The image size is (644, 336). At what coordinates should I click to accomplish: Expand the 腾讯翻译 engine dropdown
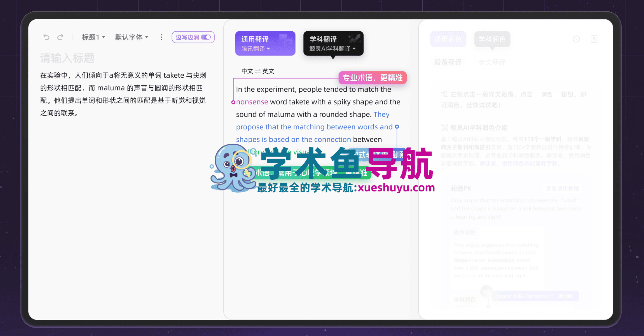point(256,49)
